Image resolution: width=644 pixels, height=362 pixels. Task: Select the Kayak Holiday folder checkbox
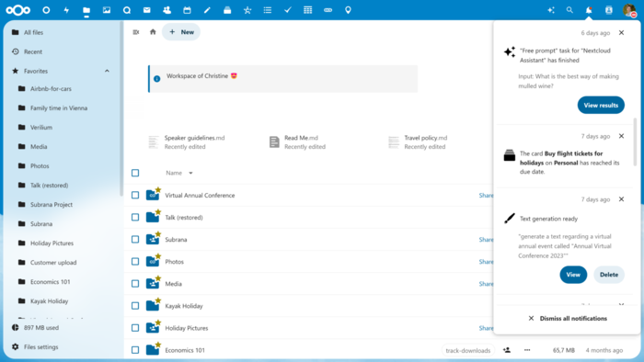135,306
